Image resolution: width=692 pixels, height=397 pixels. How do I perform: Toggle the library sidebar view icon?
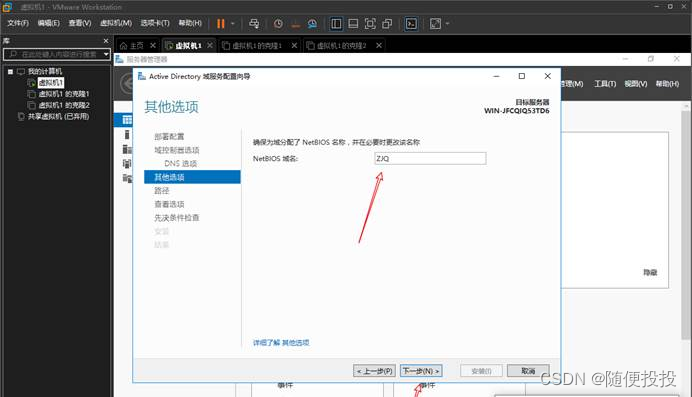336,24
